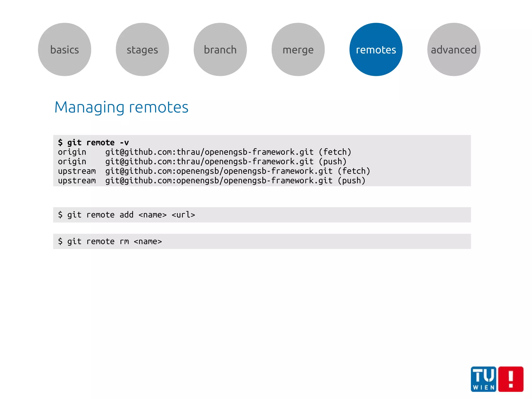Jump to the advanced circle
The height and width of the screenshot is (399, 532).
click(x=454, y=49)
